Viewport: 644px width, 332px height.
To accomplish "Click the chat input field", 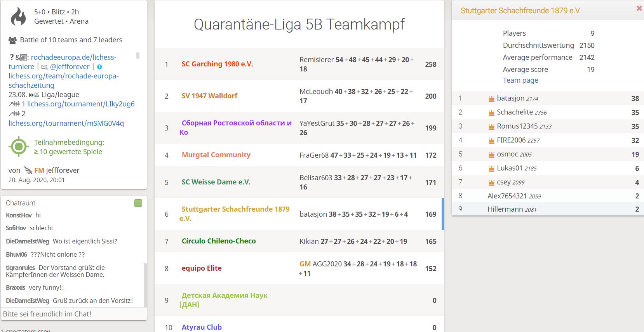I will (74, 314).
